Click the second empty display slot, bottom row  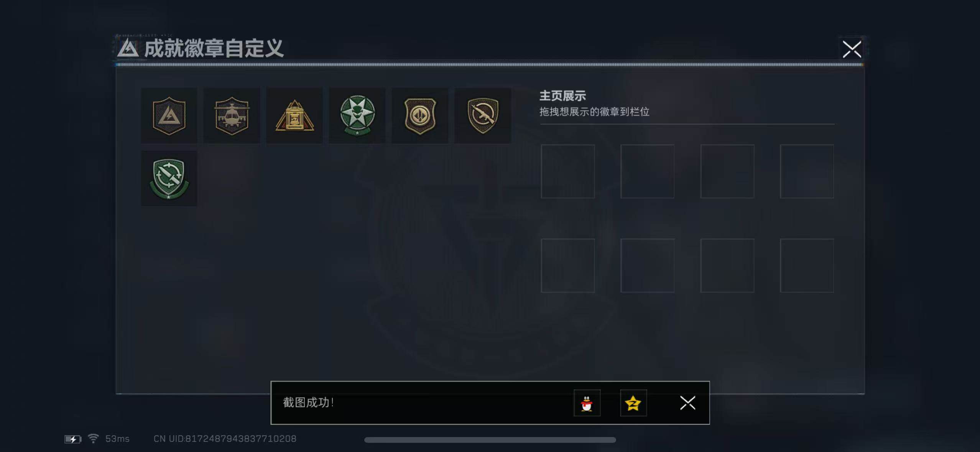pos(648,266)
